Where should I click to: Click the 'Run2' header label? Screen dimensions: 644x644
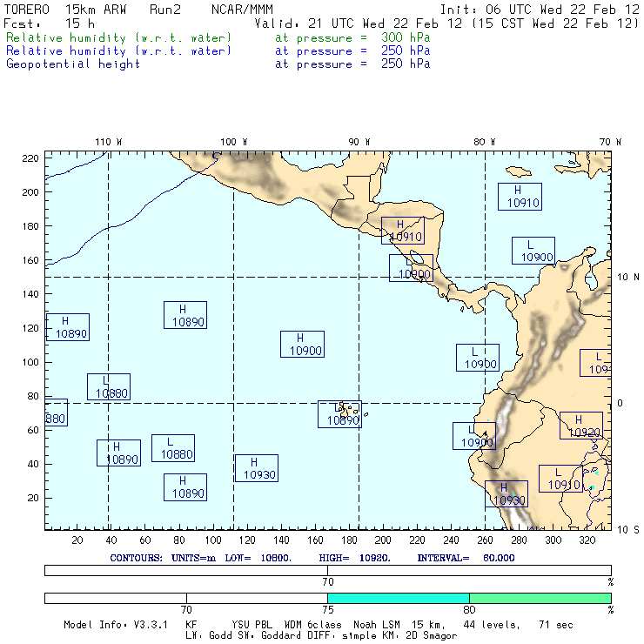(165, 10)
